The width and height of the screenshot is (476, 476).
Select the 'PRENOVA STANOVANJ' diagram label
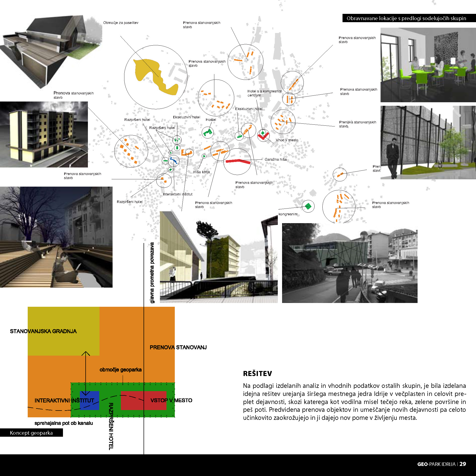(178, 347)
